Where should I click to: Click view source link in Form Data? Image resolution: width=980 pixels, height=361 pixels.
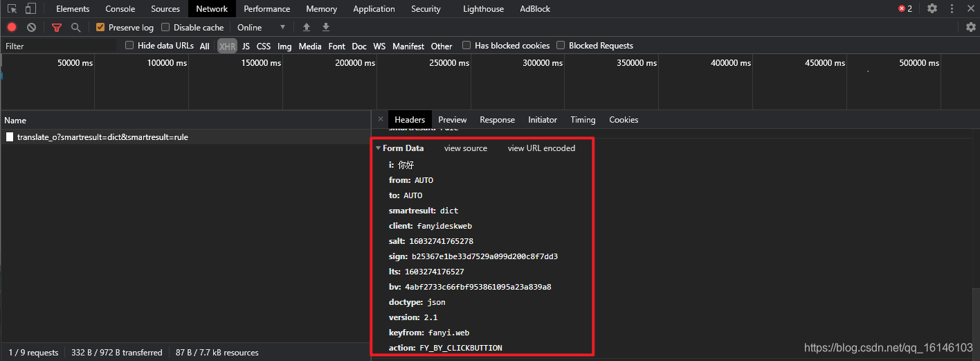[x=466, y=148]
